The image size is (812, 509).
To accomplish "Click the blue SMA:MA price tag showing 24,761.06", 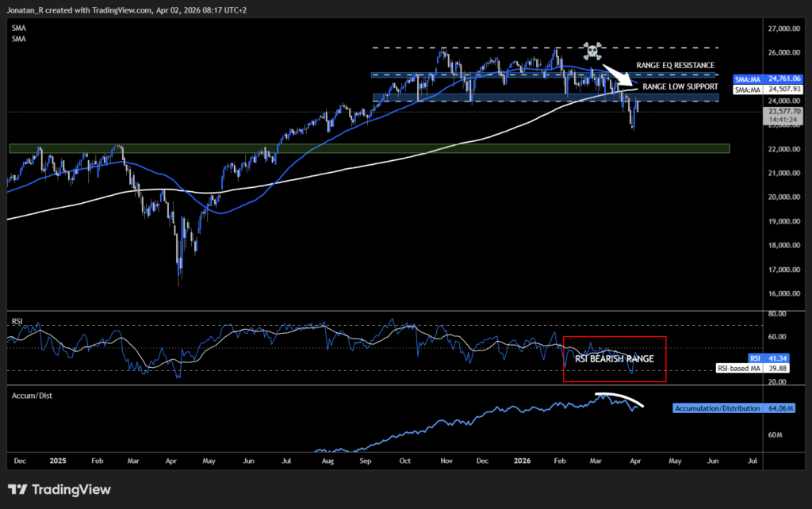I will pyautogui.click(x=766, y=79).
